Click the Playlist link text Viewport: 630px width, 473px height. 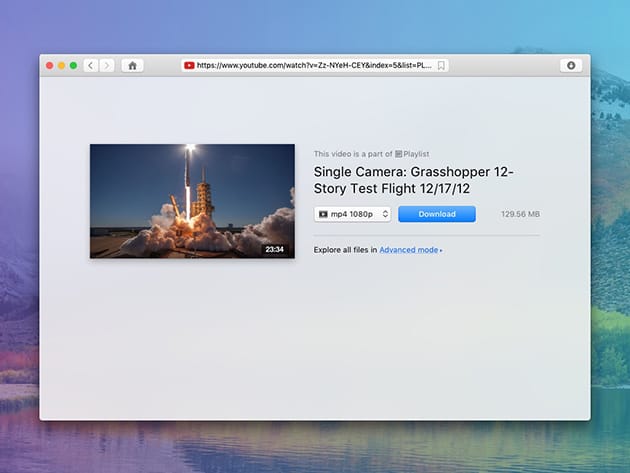(415, 154)
